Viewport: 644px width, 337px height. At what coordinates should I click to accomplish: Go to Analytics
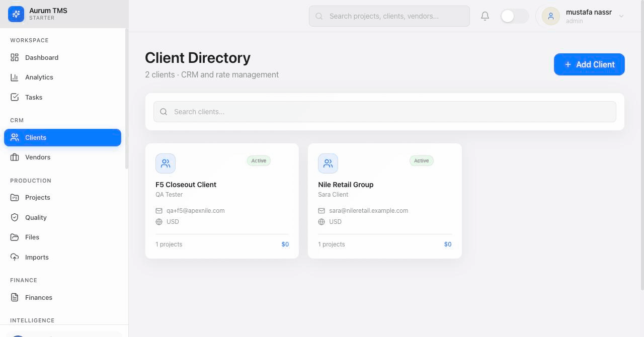(x=62, y=77)
